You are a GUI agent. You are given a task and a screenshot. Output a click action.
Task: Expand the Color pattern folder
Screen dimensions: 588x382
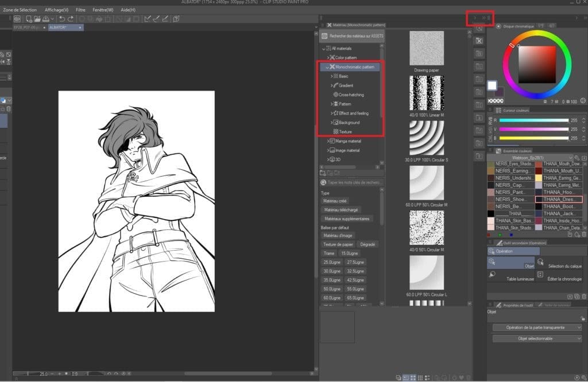pos(328,58)
